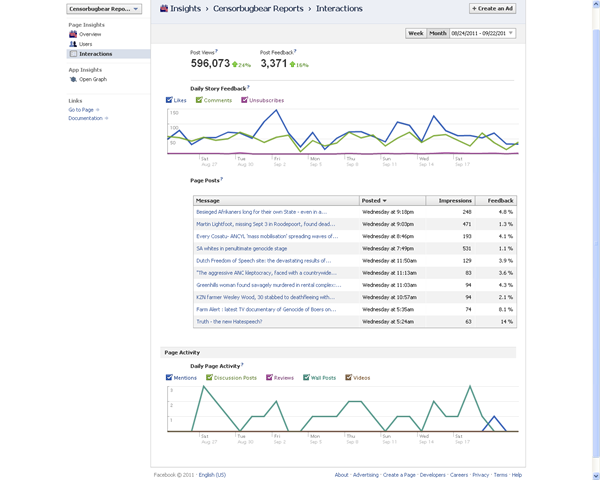Open the 'Greenhills woman found savagely murdered' post
The image size is (600, 480).
[x=269, y=285]
